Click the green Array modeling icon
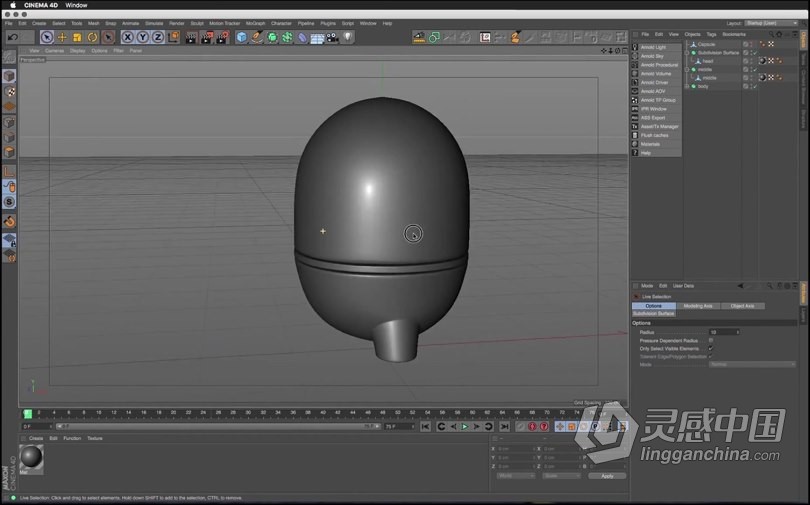This screenshot has height=505, width=810. pyautogui.click(x=287, y=37)
